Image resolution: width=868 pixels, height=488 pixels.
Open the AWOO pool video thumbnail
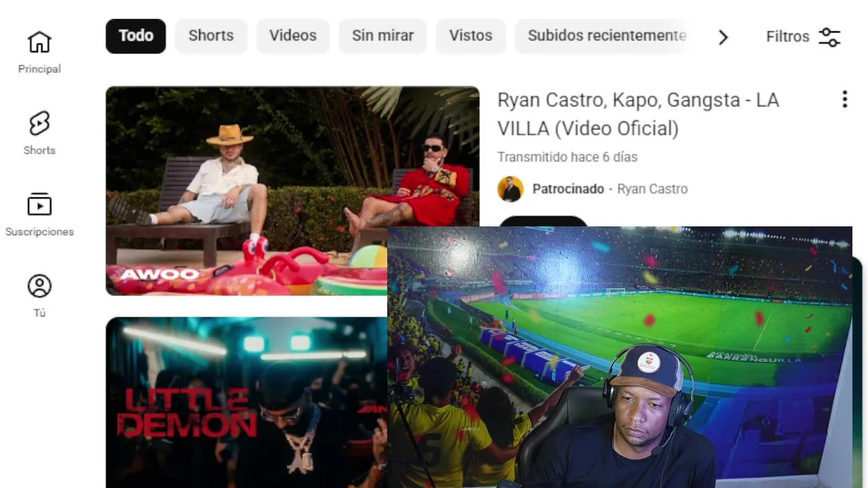(246, 190)
